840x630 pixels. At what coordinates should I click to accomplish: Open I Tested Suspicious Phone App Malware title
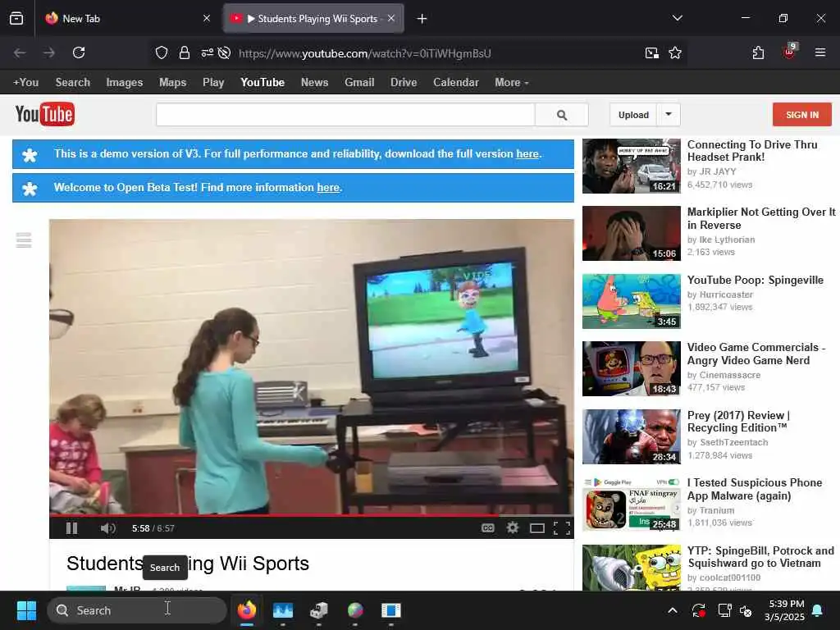[755, 489]
